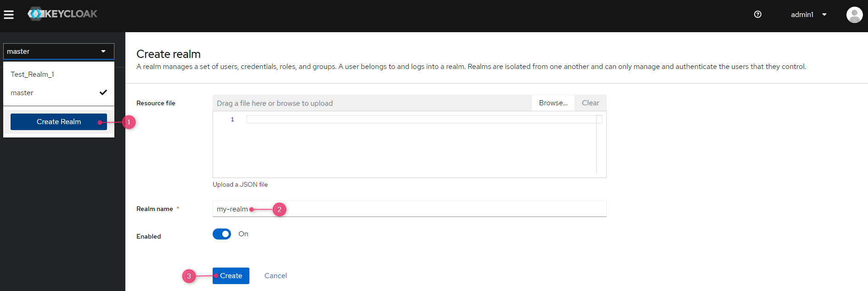Screen dimensions: 868x291
Task: Click the realm selector caret arrow
Action: tap(103, 51)
